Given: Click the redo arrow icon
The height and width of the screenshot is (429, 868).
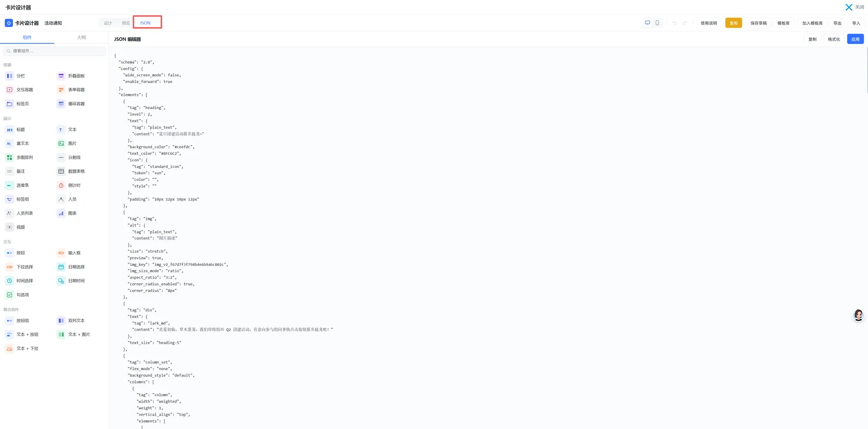Looking at the screenshot, I should click(684, 23).
